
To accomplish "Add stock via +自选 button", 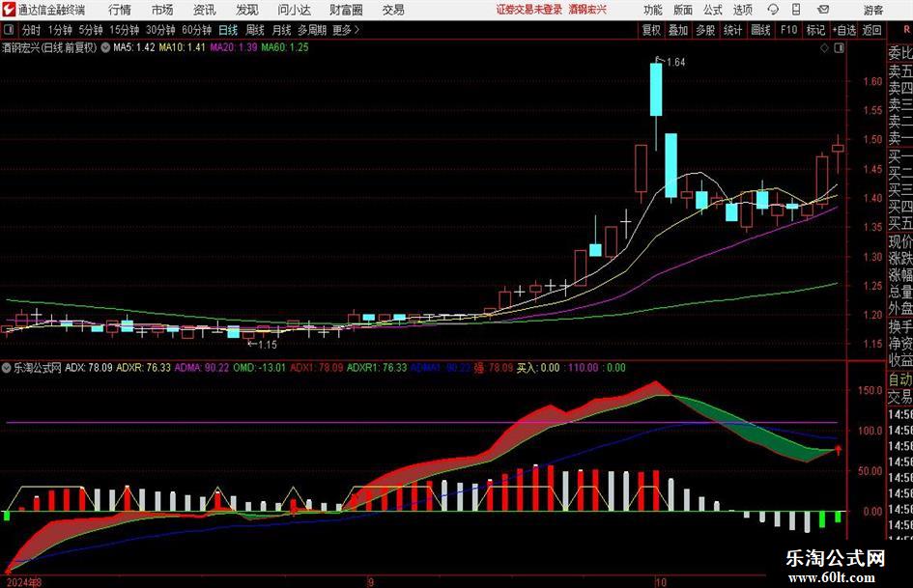I will pos(843,30).
